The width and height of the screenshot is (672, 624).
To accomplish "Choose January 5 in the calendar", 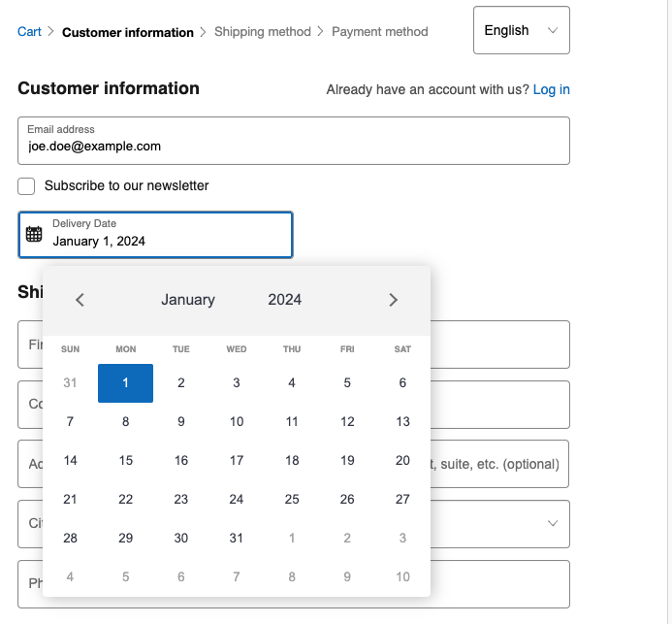I will coord(348,384).
